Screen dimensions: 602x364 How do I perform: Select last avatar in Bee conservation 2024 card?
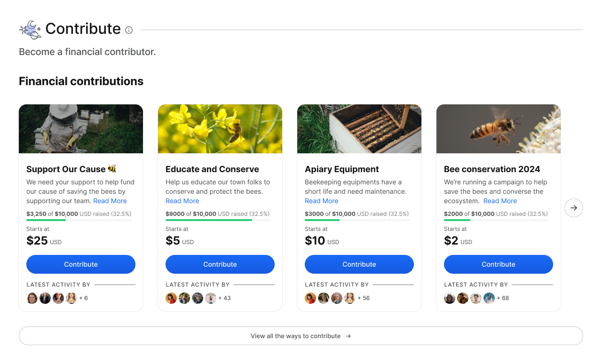pos(489,298)
